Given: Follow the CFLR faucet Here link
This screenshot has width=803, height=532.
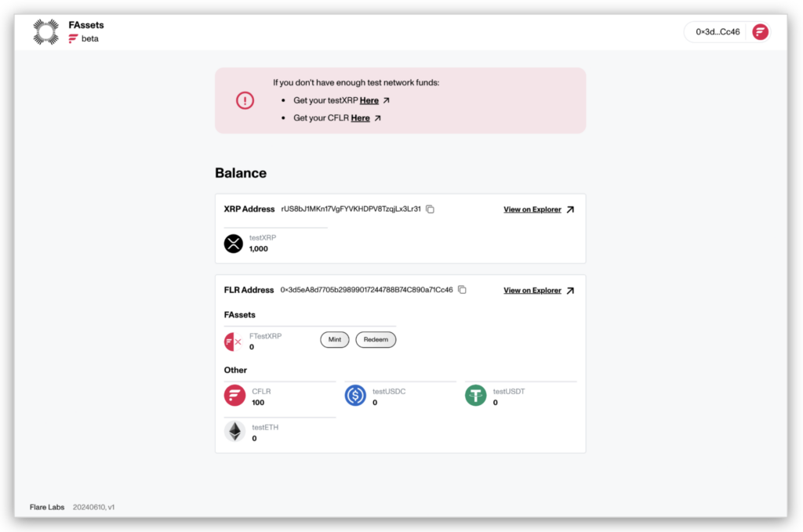Looking at the screenshot, I should (361, 118).
